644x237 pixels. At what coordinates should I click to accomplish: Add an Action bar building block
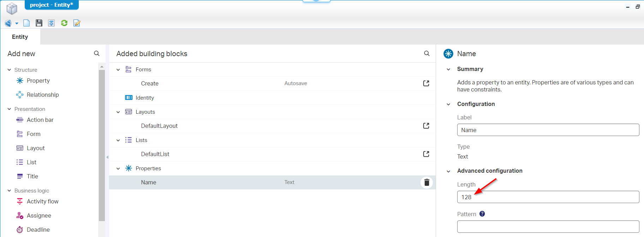point(40,120)
